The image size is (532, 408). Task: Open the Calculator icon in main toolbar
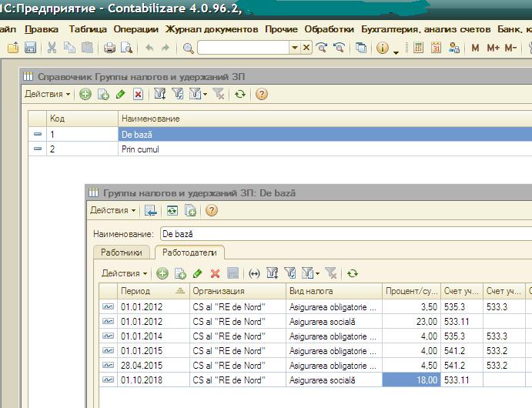418,48
